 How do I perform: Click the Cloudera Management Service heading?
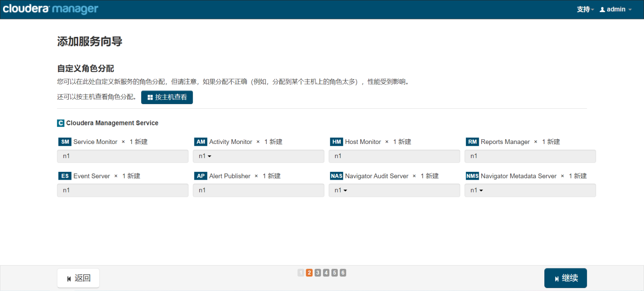[112, 123]
